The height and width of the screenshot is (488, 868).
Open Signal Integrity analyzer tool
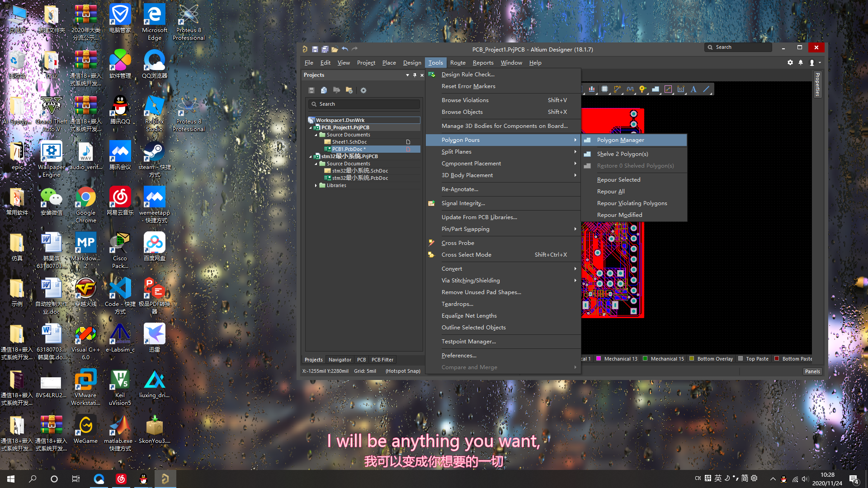[463, 202]
